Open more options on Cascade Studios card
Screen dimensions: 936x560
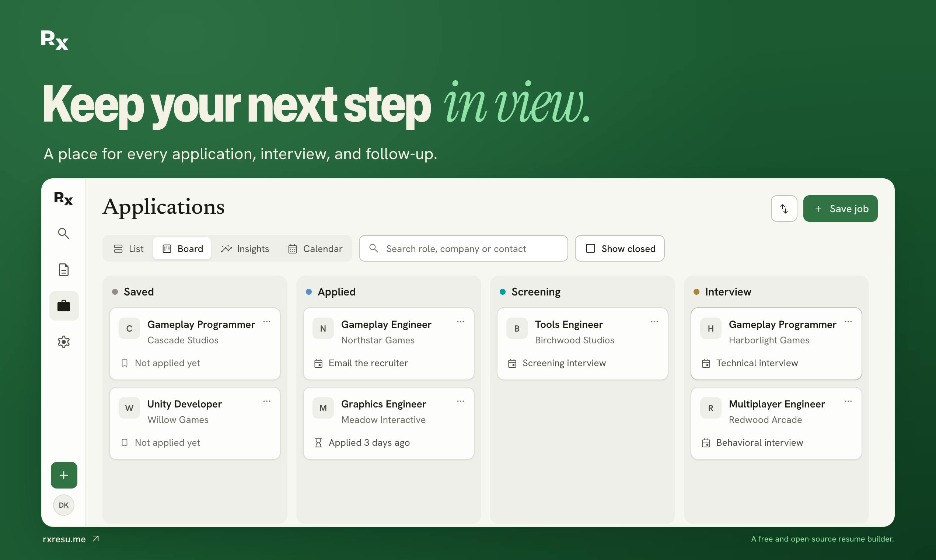(x=267, y=322)
